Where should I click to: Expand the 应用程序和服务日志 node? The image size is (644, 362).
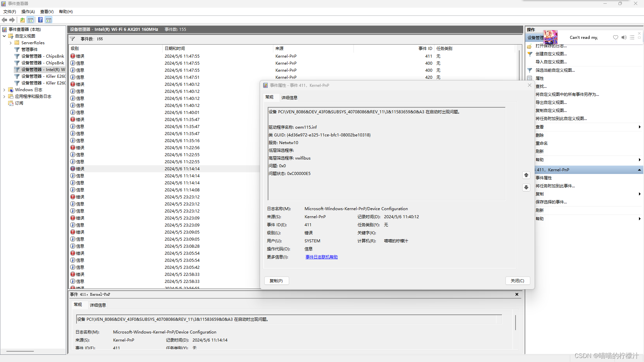[x=4, y=97]
